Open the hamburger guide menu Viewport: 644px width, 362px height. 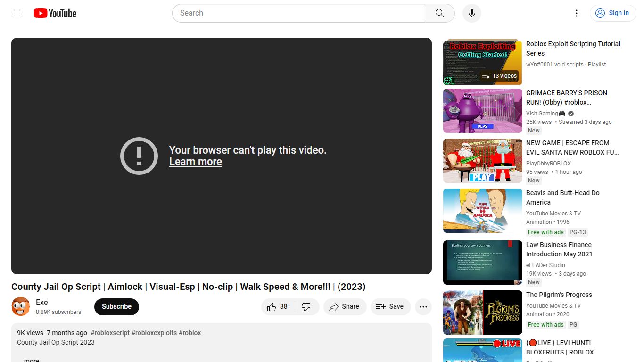pyautogui.click(x=17, y=13)
